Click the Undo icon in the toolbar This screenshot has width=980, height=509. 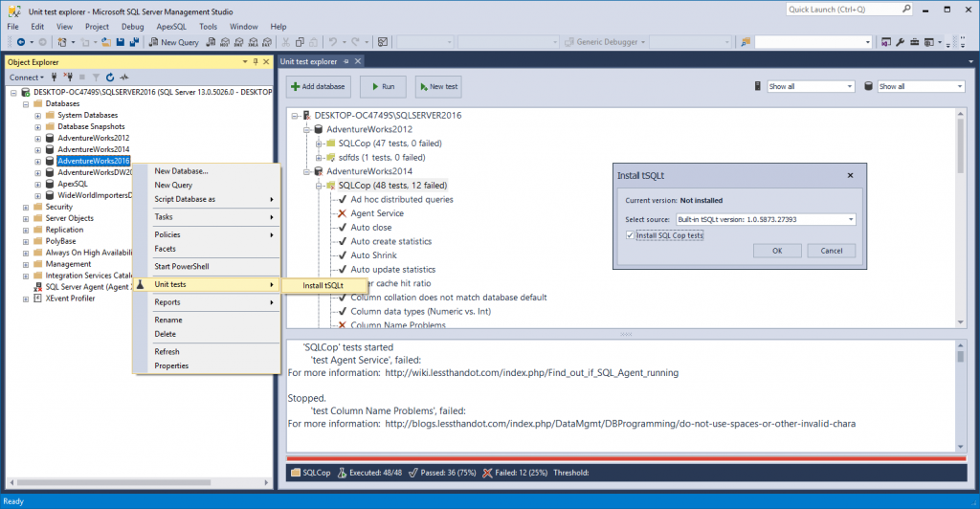pos(332,42)
